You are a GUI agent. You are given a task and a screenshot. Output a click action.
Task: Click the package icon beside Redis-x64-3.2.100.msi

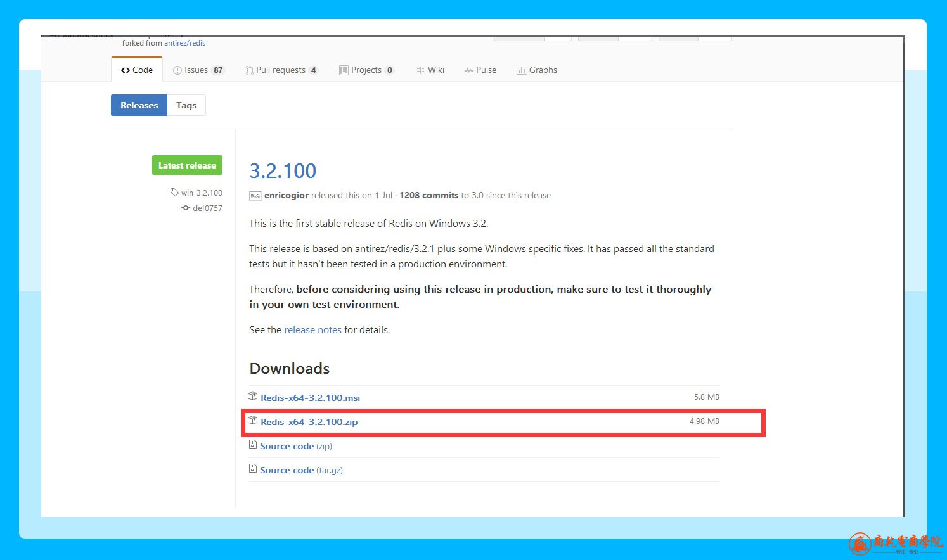(x=252, y=397)
